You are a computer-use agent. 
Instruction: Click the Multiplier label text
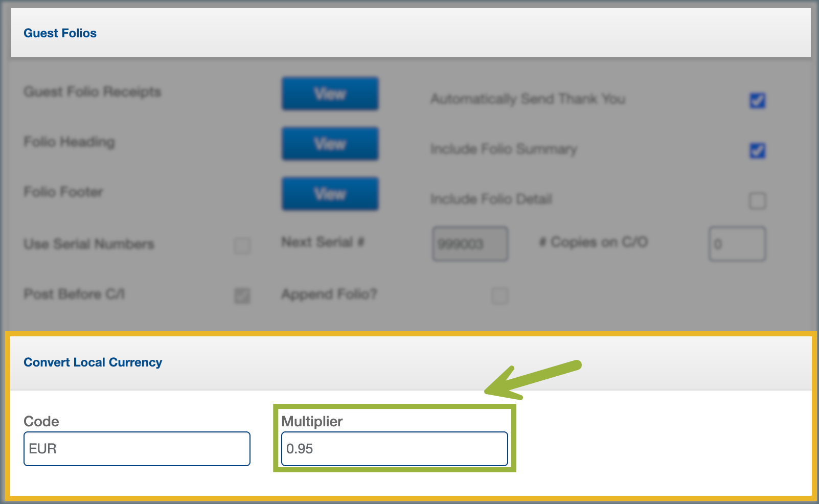coord(312,421)
